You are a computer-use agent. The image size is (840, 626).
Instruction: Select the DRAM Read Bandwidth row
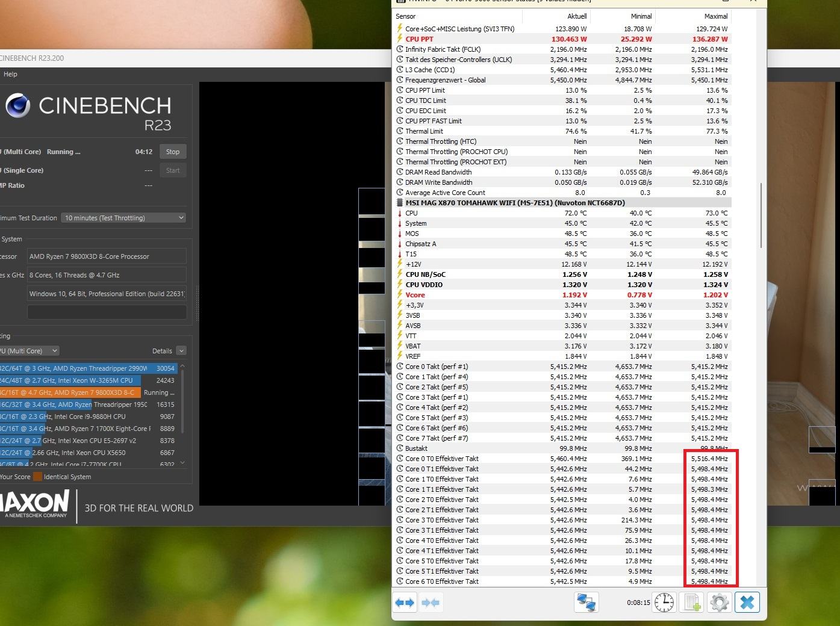click(562, 172)
